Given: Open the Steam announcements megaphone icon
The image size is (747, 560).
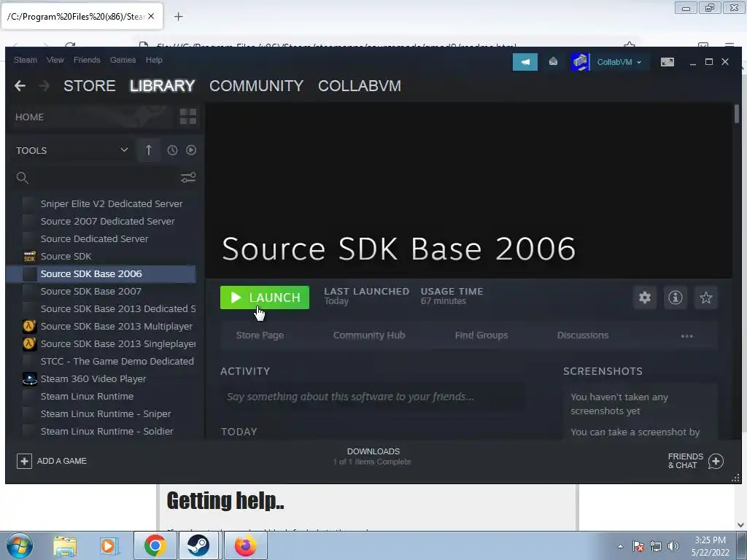Looking at the screenshot, I should coord(525,62).
